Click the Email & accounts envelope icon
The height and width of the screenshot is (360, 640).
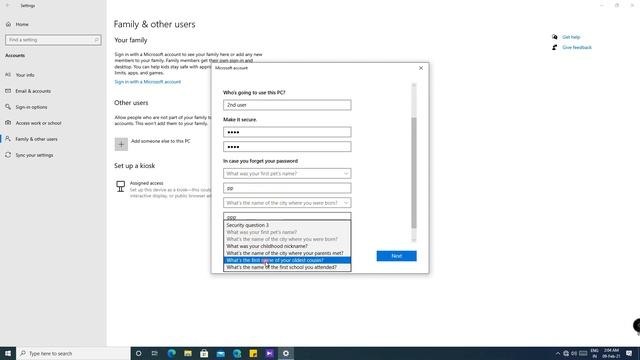[8, 91]
